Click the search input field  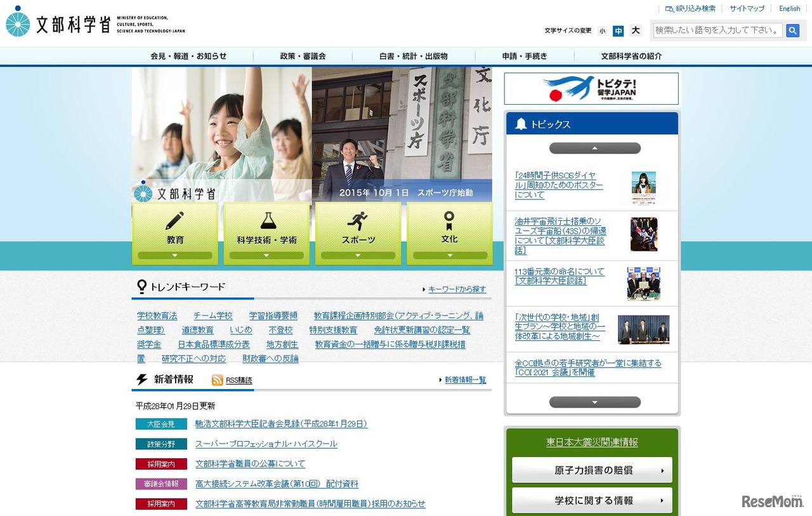pyautogui.click(x=716, y=30)
